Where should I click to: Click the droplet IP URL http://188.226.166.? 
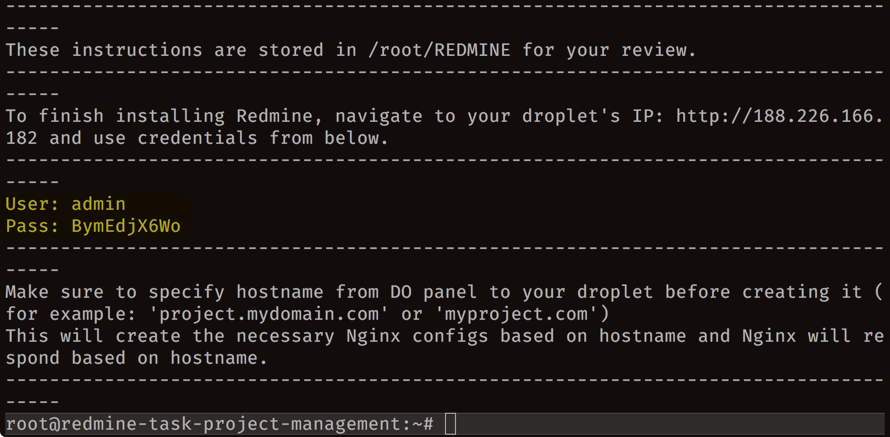tap(780, 116)
